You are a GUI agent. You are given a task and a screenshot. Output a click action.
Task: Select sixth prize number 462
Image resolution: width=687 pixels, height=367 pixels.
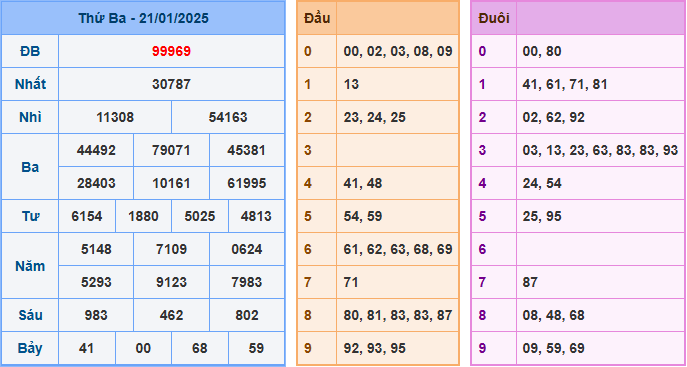coord(171,315)
